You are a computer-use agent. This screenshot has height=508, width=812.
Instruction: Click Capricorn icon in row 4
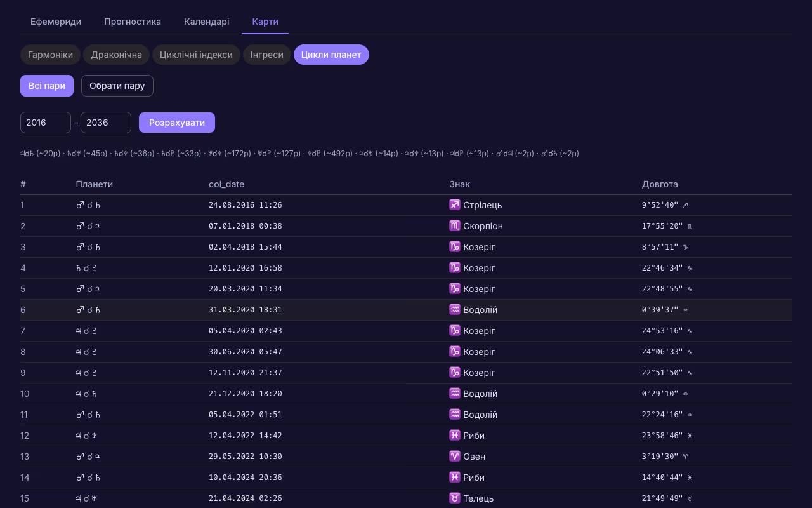tap(455, 268)
